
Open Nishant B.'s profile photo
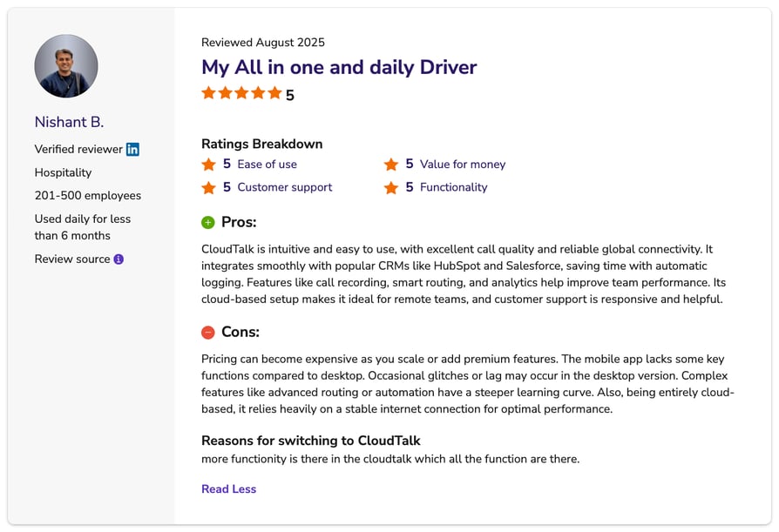(x=66, y=66)
